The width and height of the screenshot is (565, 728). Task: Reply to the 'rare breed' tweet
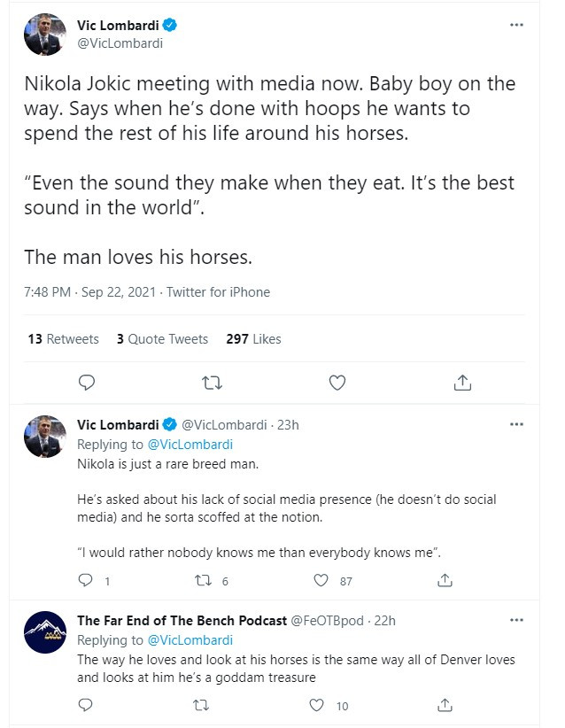pos(86,581)
